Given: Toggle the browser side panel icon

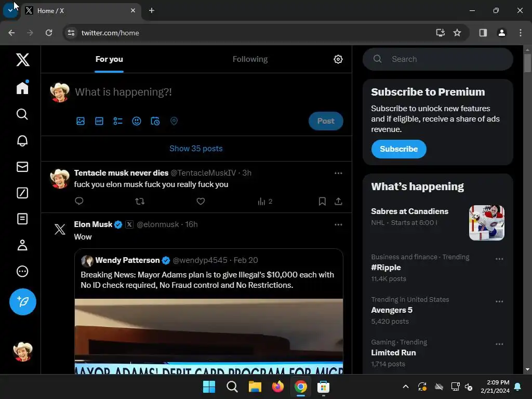Looking at the screenshot, I should pyautogui.click(x=483, y=33).
